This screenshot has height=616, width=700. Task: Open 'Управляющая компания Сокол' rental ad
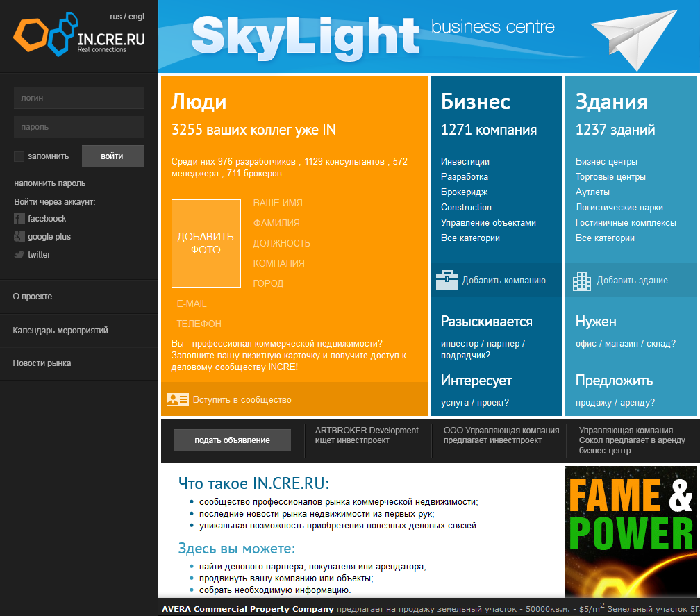(632, 440)
